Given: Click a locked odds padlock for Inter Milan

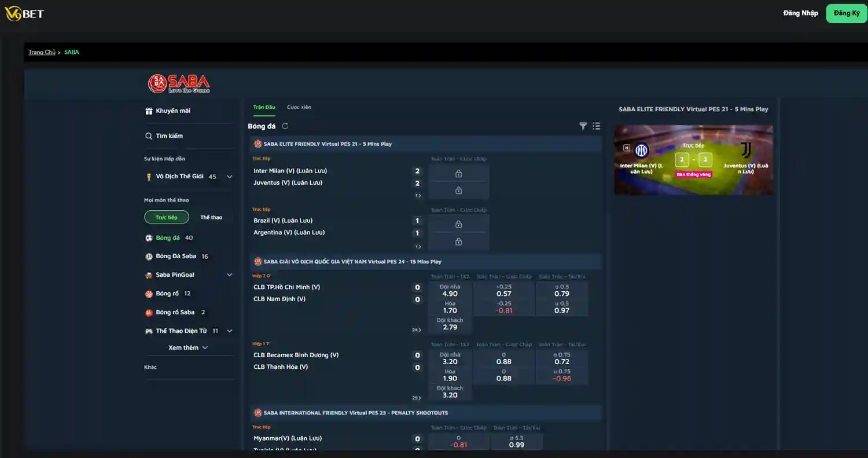Looking at the screenshot, I should click(x=458, y=173).
